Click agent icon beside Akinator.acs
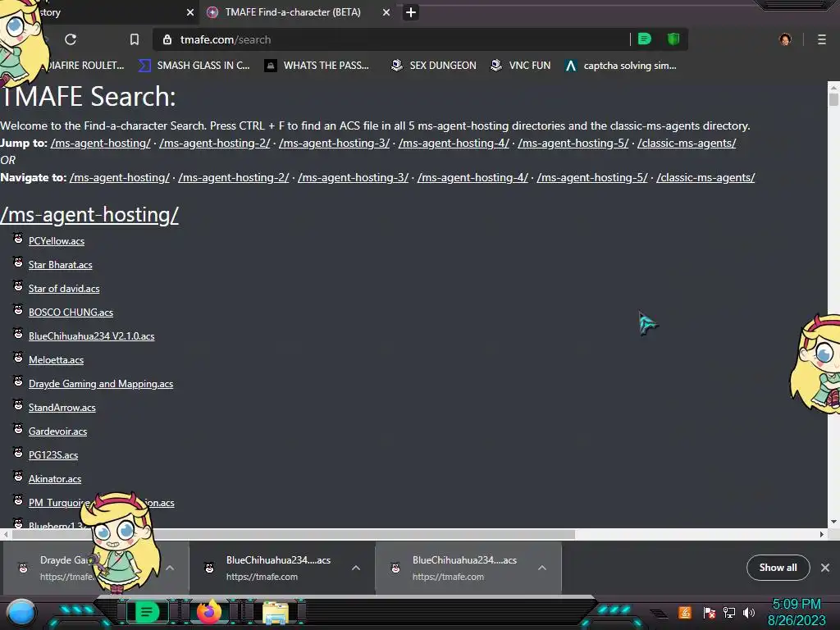840x630 pixels. point(18,477)
